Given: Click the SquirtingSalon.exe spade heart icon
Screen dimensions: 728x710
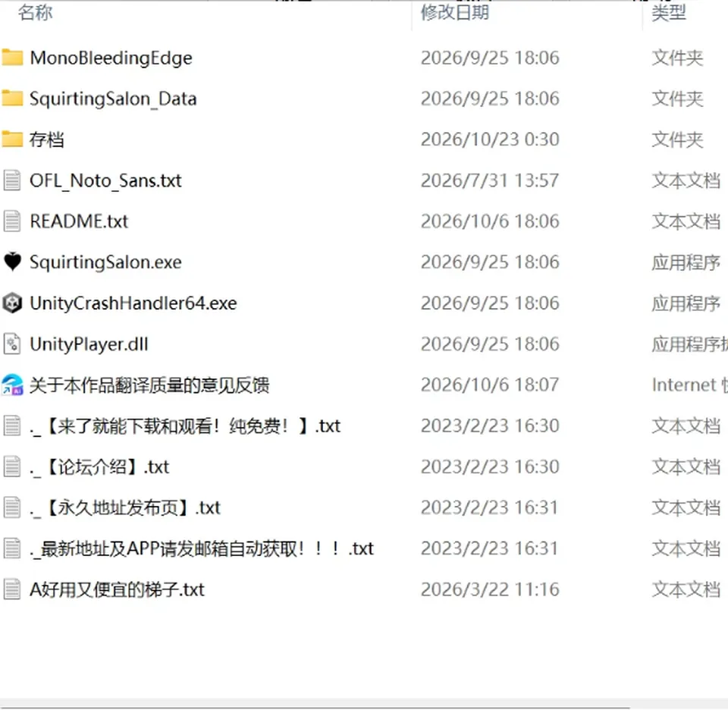Looking at the screenshot, I should pyautogui.click(x=12, y=262).
